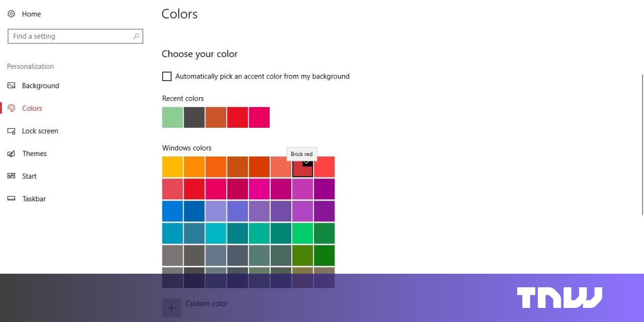
Task: Navigate to Home from the sidebar
Action: click(x=31, y=14)
